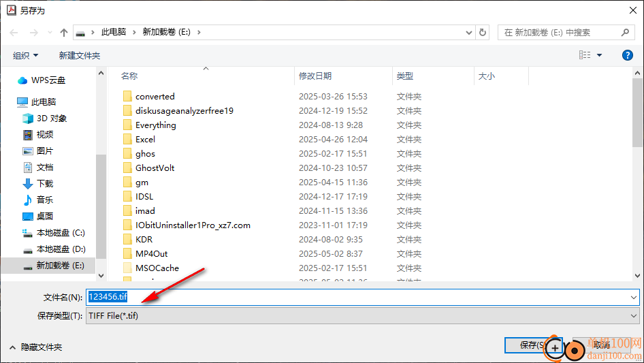Select the MSOCache folder icon
The height and width of the screenshot is (363, 644).
pyautogui.click(x=127, y=268)
